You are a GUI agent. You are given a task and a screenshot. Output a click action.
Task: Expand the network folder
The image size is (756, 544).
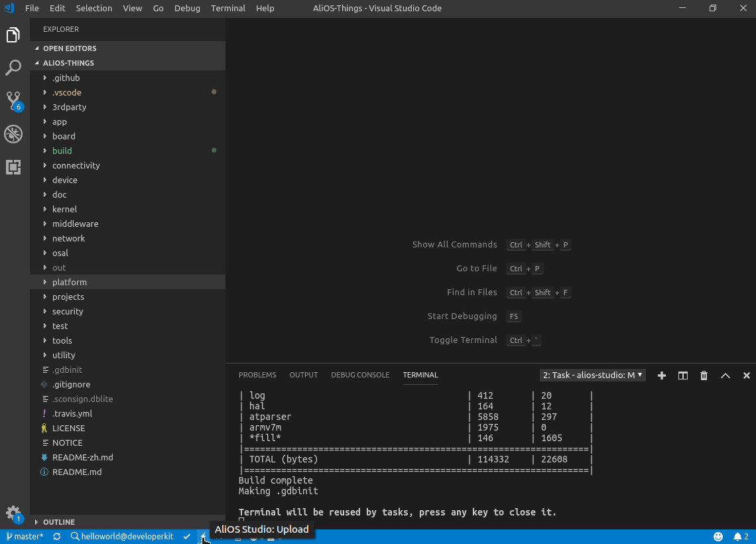(x=128, y=238)
